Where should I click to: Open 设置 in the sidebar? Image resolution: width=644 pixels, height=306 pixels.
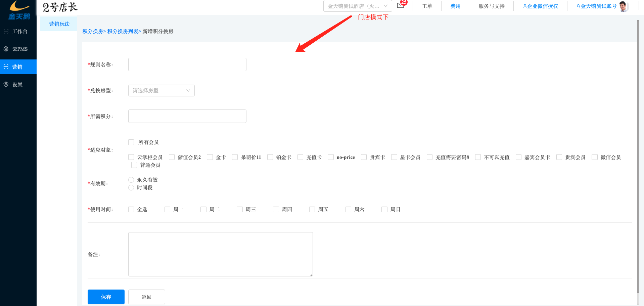point(18,85)
